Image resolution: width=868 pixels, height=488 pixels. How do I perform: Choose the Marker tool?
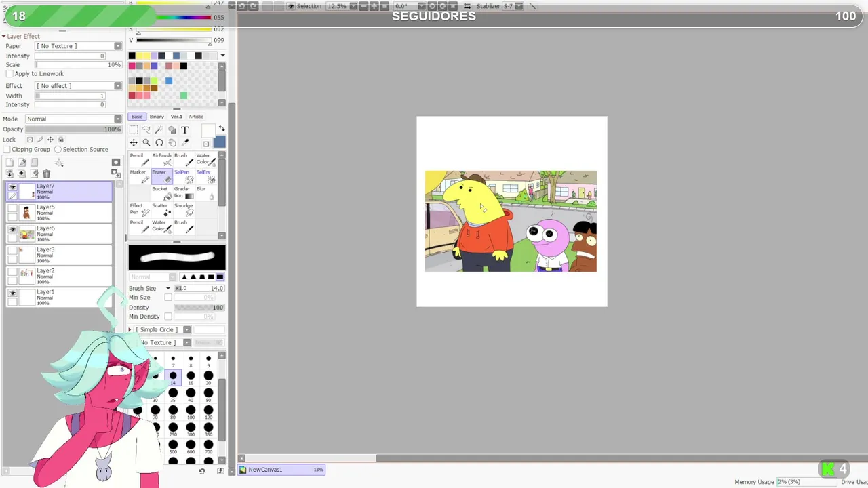coord(139,176)
